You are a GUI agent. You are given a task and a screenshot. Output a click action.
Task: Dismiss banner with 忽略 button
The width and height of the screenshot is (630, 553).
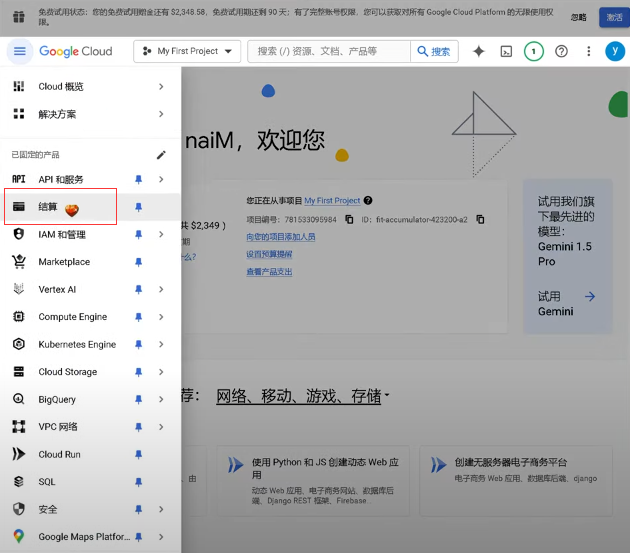579,17
